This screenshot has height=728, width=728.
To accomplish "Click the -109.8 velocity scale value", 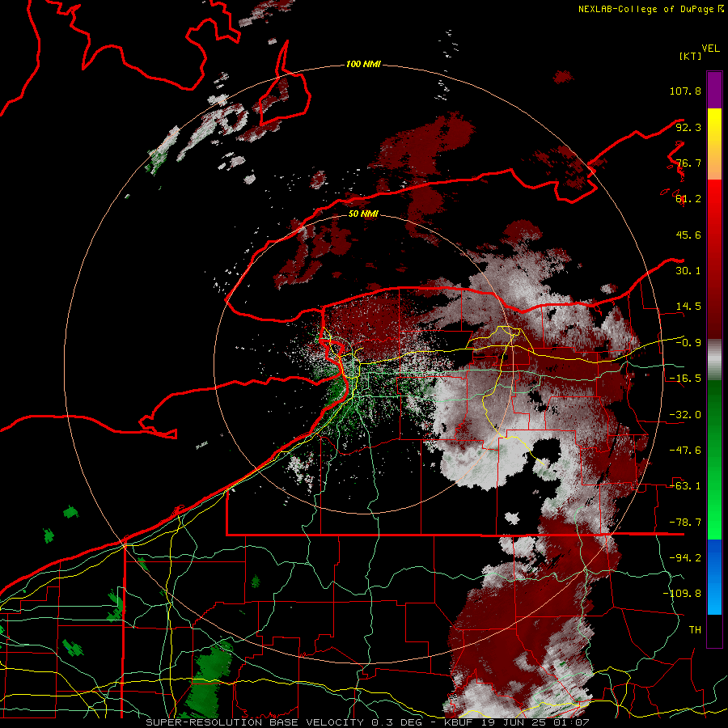I will pos(682,594).
